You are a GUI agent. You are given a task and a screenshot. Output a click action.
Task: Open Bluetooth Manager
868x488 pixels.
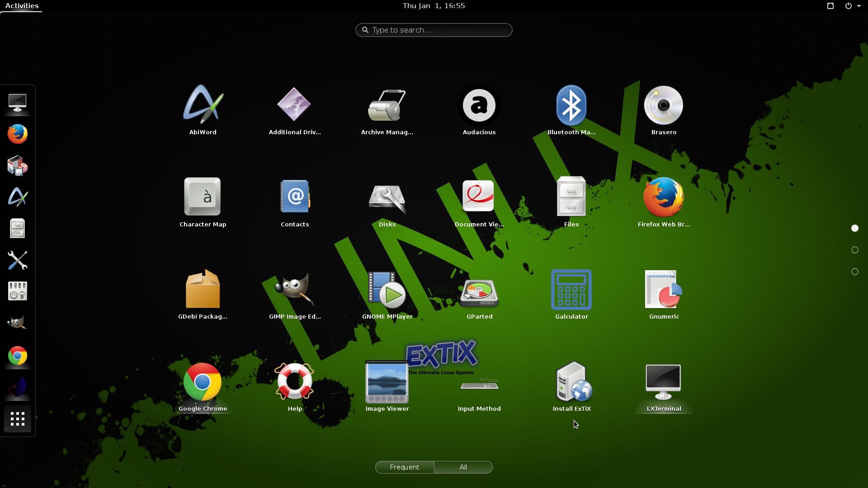click(571, 111)
